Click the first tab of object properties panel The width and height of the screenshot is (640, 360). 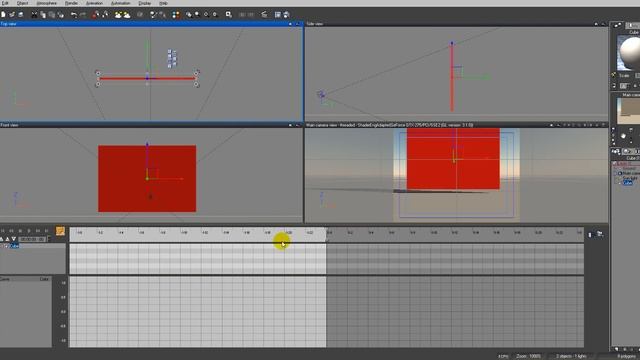(618, 25)
